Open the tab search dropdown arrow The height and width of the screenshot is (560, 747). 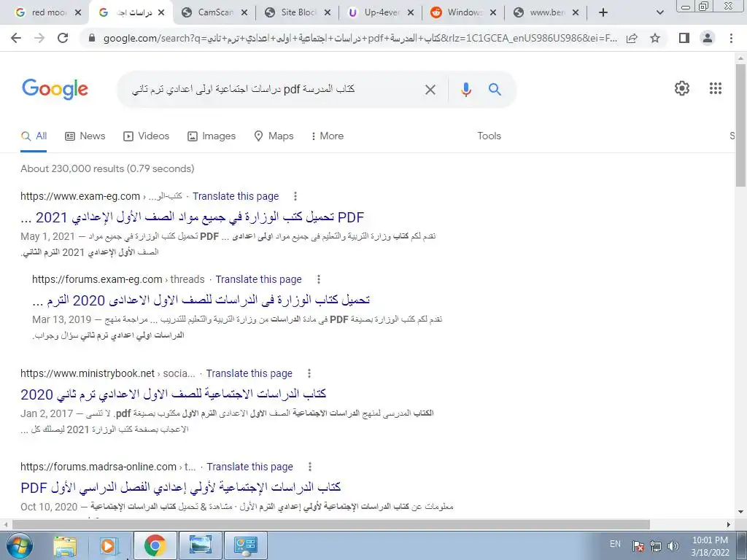tap(659, 12)
